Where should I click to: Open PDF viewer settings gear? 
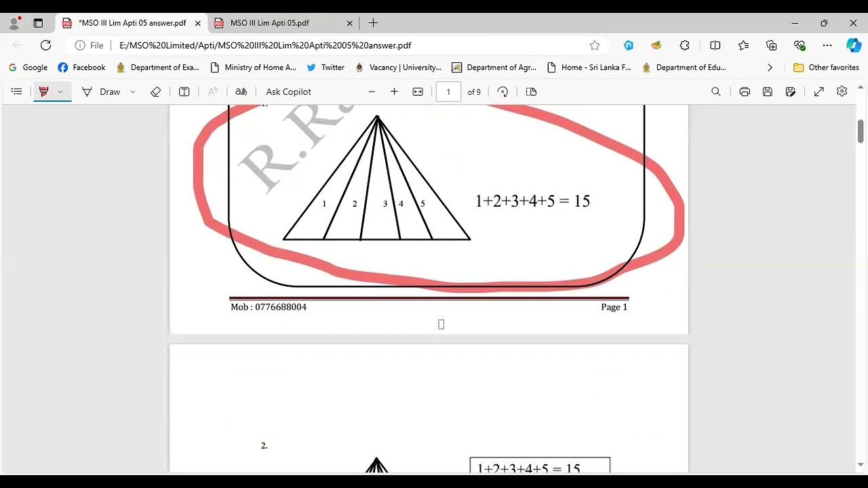842,91
